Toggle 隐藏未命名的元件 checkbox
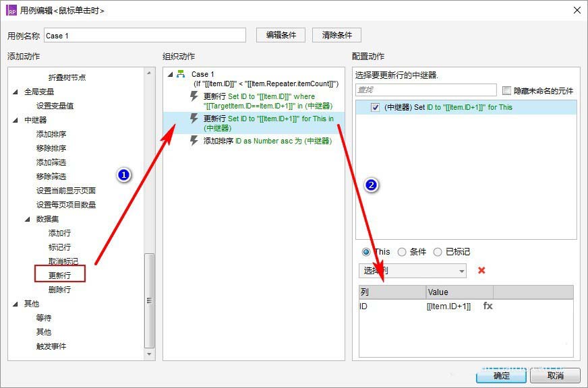This screenshot has width=588, height=388. click(506, 90)
